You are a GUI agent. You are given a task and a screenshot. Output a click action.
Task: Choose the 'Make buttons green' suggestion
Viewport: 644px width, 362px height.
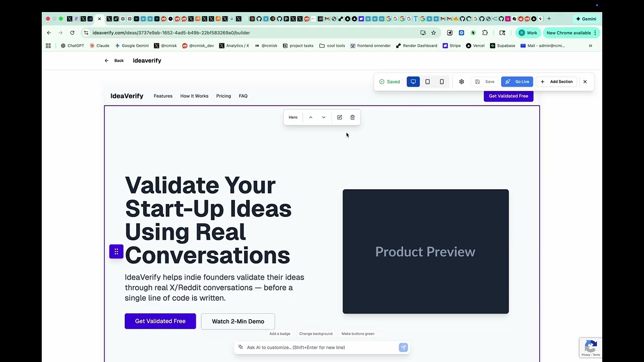[358, 334]
